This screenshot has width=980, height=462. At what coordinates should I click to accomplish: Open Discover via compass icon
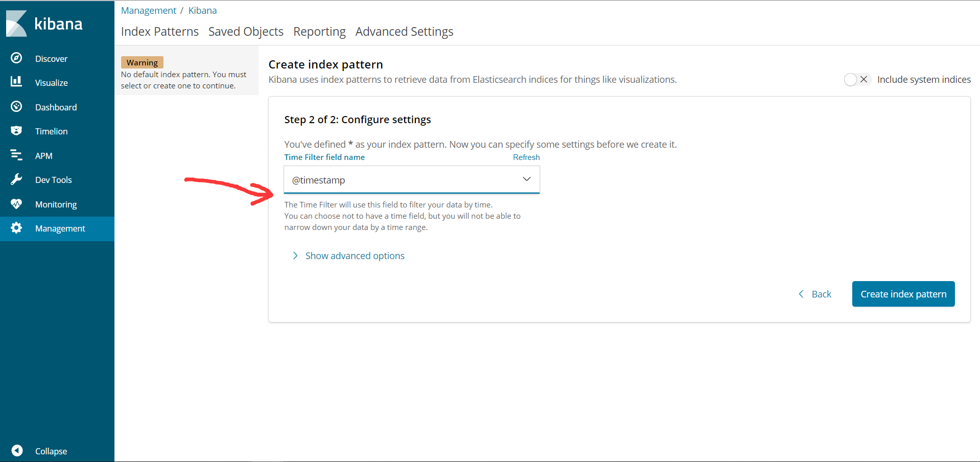pyautogui.click(x=16, y=58)
